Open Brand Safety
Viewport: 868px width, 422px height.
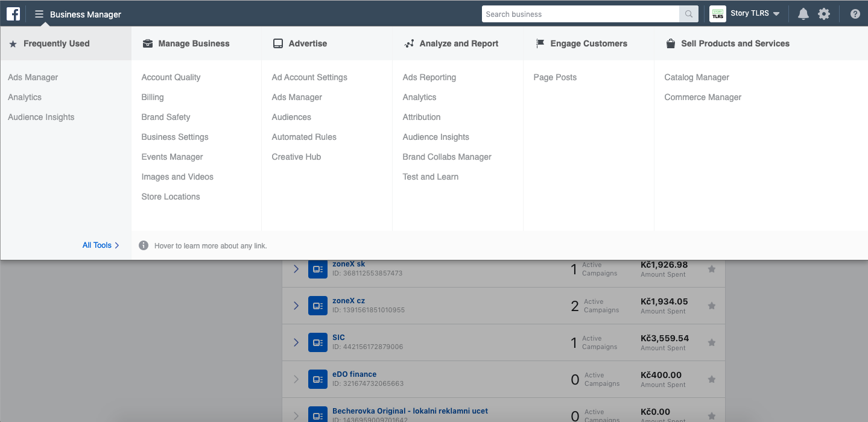tap(166, 117)
